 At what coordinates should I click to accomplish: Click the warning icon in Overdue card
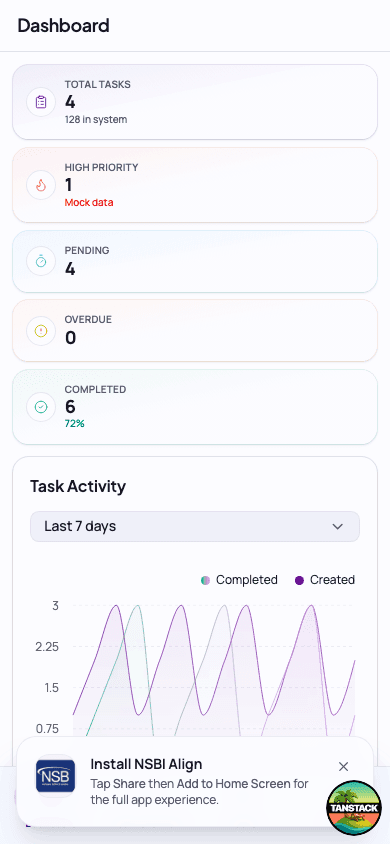click(41, 330)
